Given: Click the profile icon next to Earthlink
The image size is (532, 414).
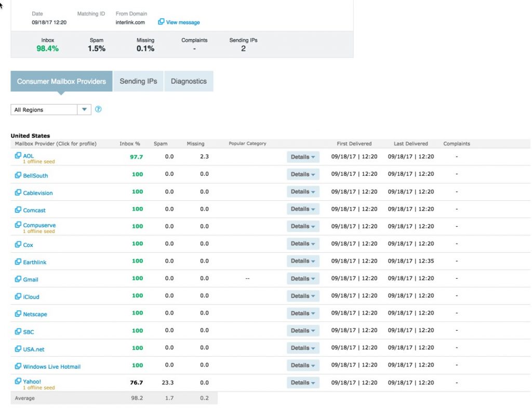Looking at the screenshot, I should [18, 262].
